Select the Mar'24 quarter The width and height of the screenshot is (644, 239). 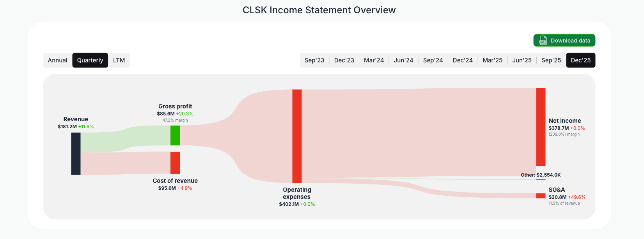coord(374,60)
